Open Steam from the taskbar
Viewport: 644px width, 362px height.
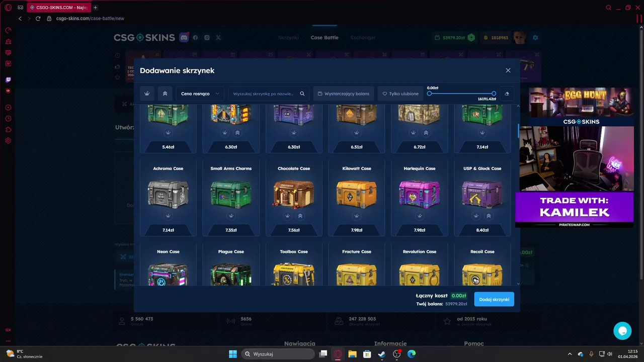(382, 354)
